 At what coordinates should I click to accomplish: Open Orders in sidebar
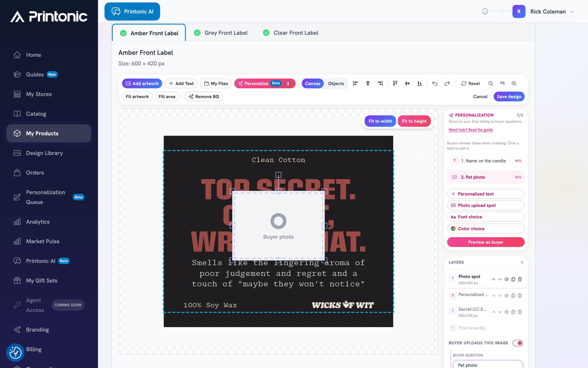[x=49, y=173]
